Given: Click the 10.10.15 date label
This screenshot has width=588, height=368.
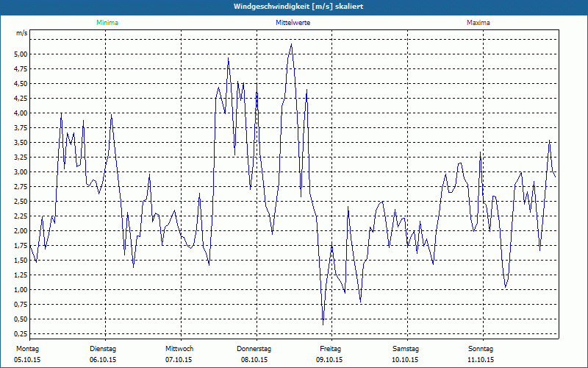Looking at the screenshot, I should pos(405,360).
